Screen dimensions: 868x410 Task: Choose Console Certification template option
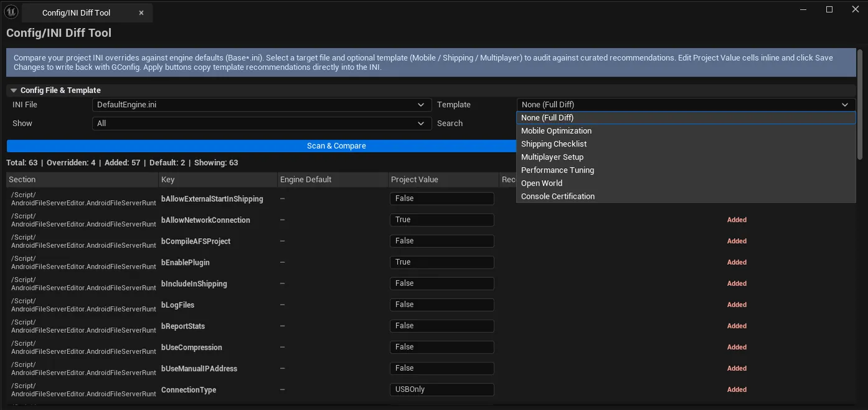click(x=686, y=196)
